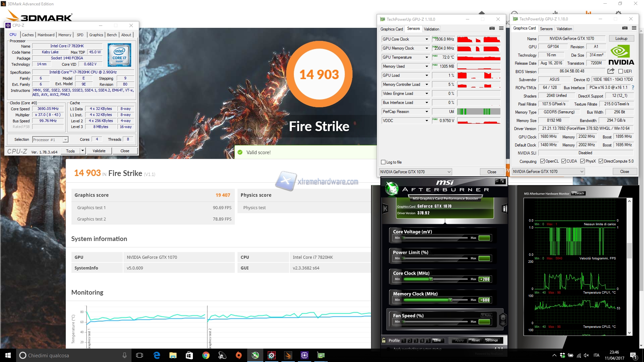Click the Afterburner info 'i' side button

pyautogui.click(x=504, y=209)
